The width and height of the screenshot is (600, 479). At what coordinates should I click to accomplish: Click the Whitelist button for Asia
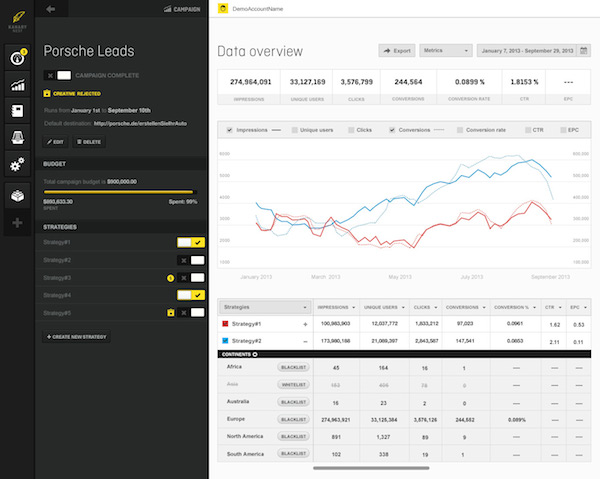(x=293, y=385)
